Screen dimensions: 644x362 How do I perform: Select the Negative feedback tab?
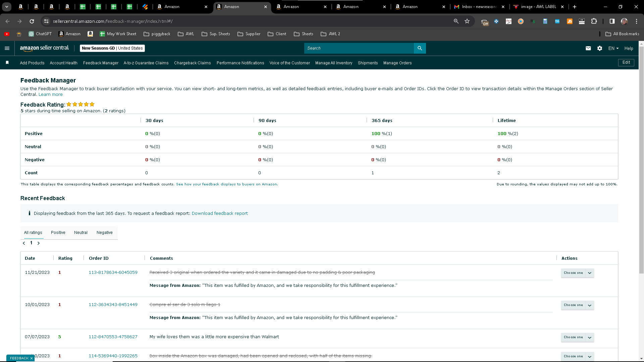pos(105,233)
